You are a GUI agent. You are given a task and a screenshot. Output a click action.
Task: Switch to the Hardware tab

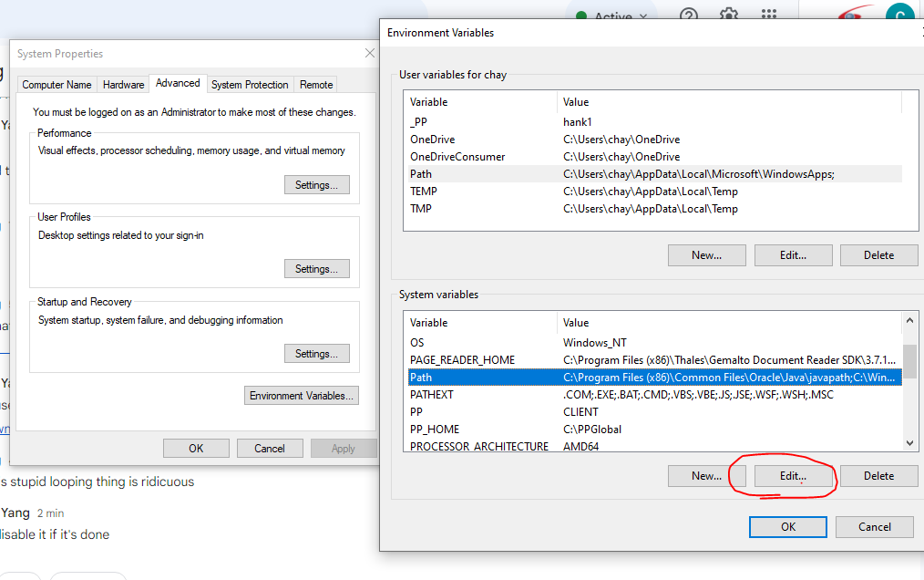[x=123, y=84]
